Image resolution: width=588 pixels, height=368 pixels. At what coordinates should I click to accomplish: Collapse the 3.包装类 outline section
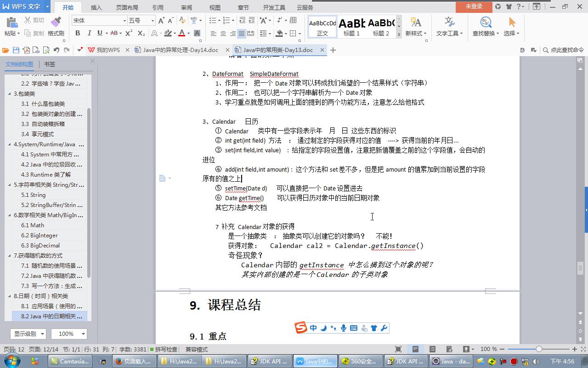click(x=10, y=94)
